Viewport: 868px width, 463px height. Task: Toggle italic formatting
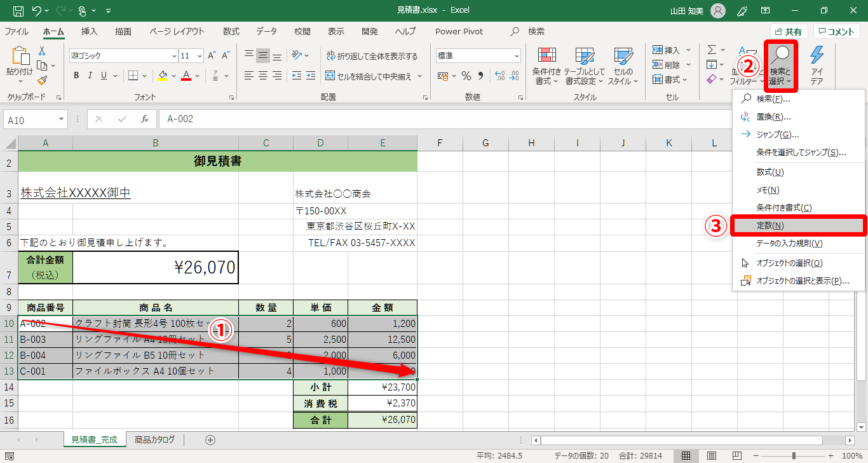pyautogui.click(x=91, y=76)
